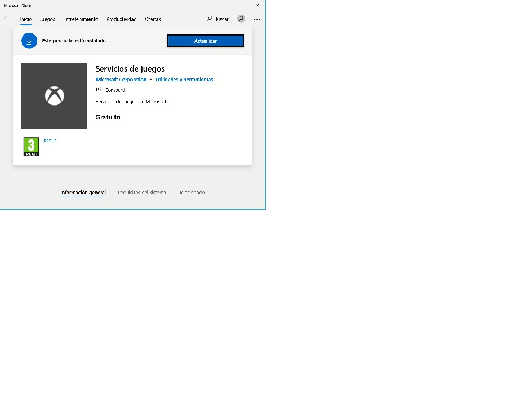Open the three-dots more options menu
Viewport: 531px width, 420px height.
pyautogui.click(x=257, y=19)
